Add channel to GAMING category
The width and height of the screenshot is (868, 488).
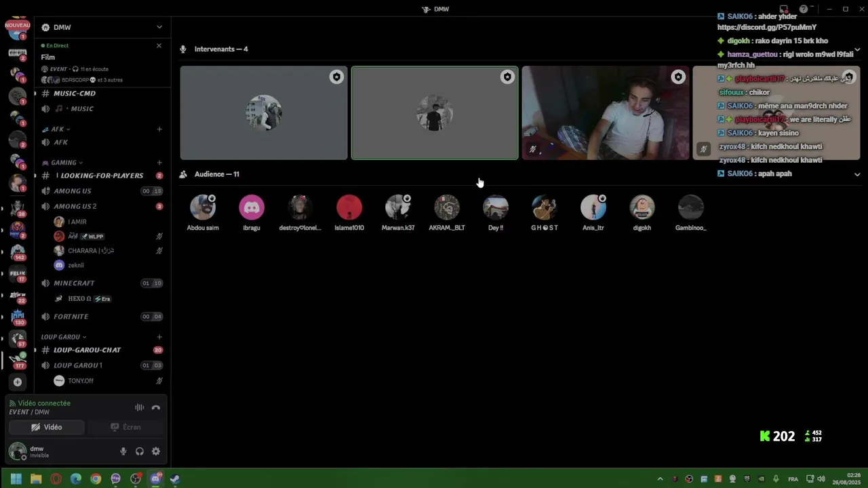point(159,163)
